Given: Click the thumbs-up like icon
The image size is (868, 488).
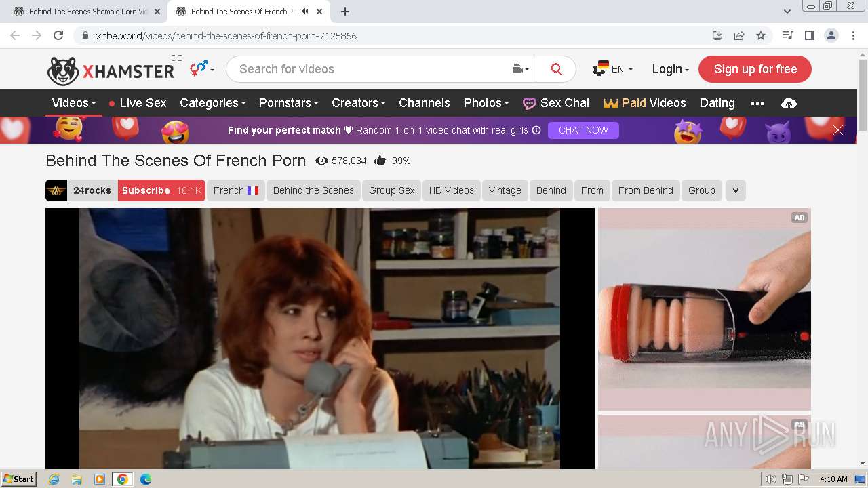Looking at the screenshot, I should [x=380, y=161].
